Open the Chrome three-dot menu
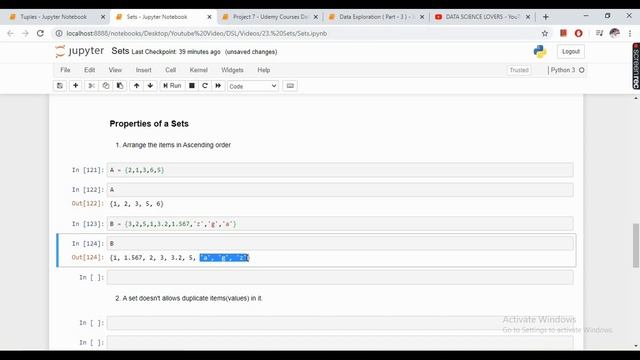Image resolution: width=640 pixels, height=360 pixels. click(x=630, y=33)
